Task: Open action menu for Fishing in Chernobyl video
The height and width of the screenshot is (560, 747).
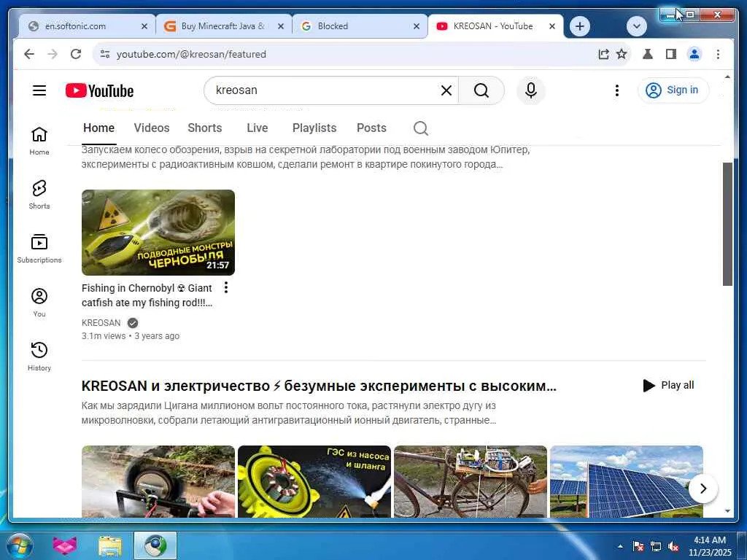Action: 226,287
